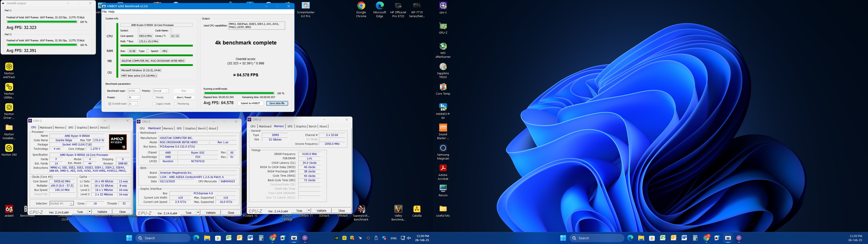
Task: Select the cpu-z desktop shortcut
Action: (x=443, y=8)
